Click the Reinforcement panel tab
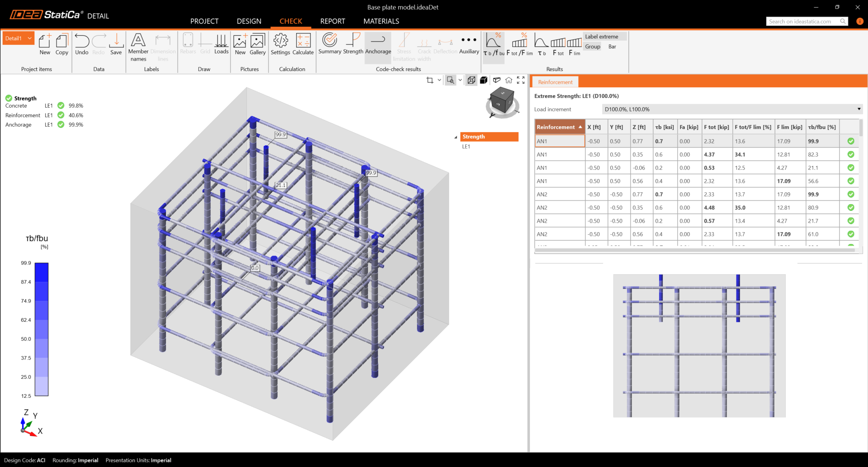This screenshot has width=868, height=467. tap(555, 82)
